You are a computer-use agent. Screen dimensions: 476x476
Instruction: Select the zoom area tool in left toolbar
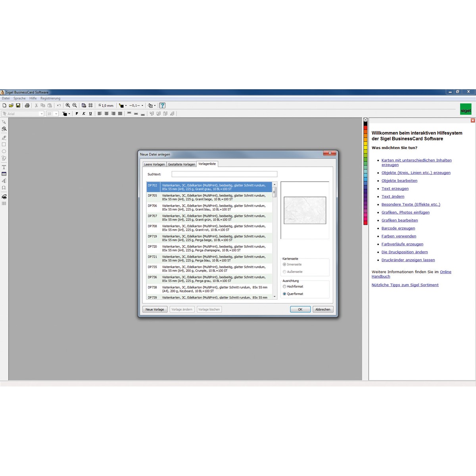click(x=4, y=129)
